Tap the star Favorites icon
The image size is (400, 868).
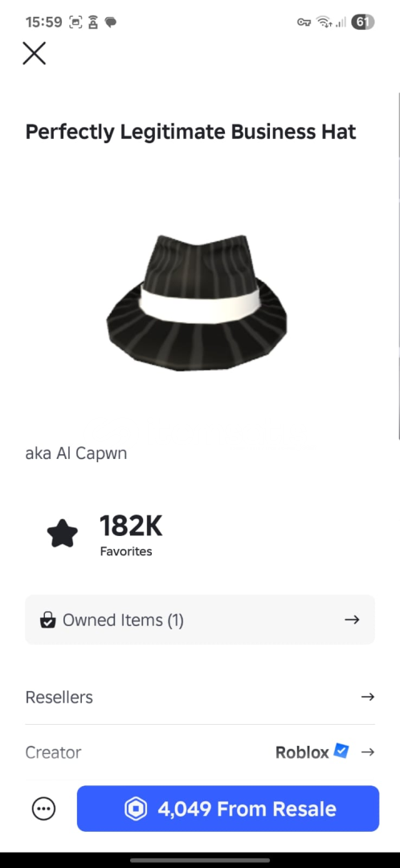[x=63, y=533]
